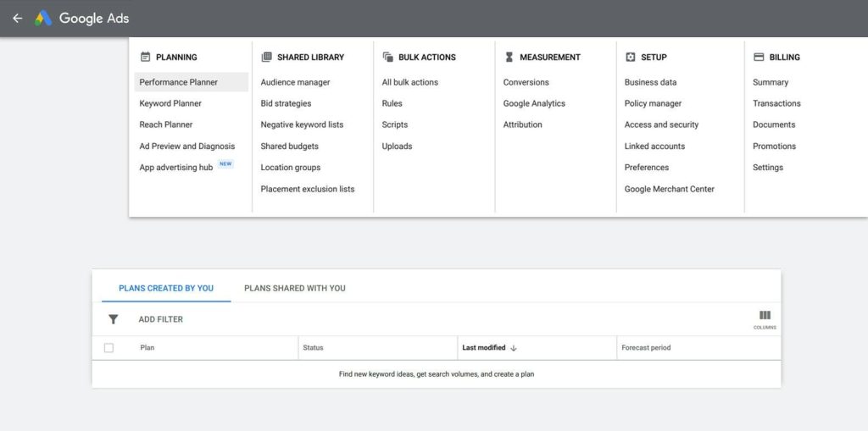The image size is (868, 431).
Task: Open Conversions under Measurement
Action: coord(526,82)
